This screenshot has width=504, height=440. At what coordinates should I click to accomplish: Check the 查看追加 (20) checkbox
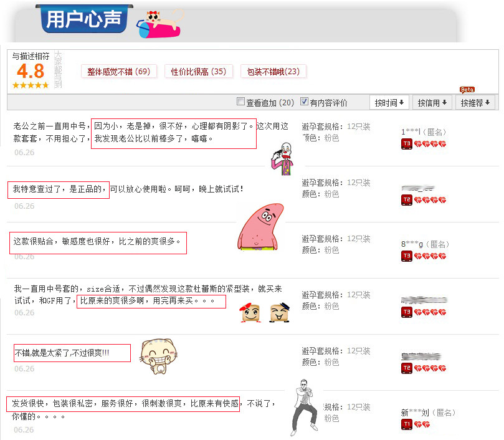click(x=240, y=102)
